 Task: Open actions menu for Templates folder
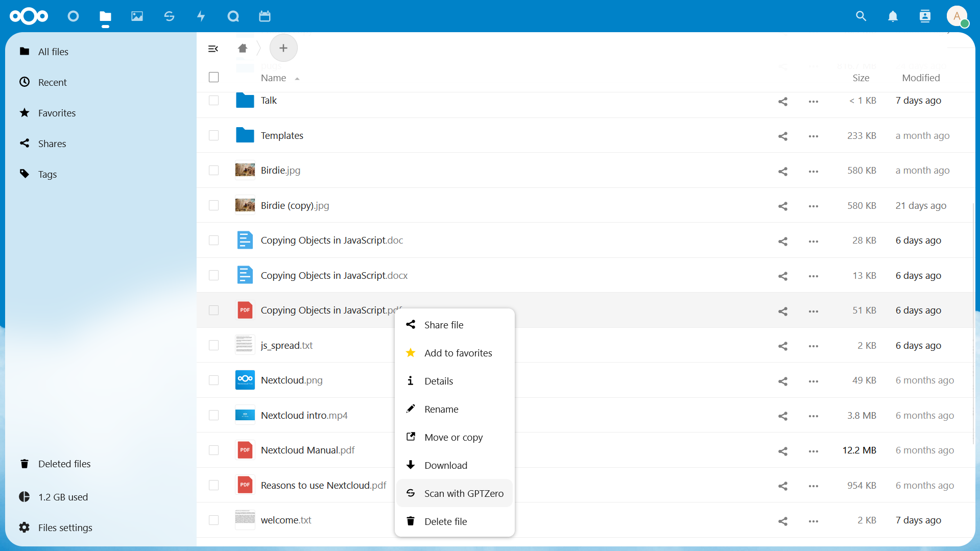[814, 136]
